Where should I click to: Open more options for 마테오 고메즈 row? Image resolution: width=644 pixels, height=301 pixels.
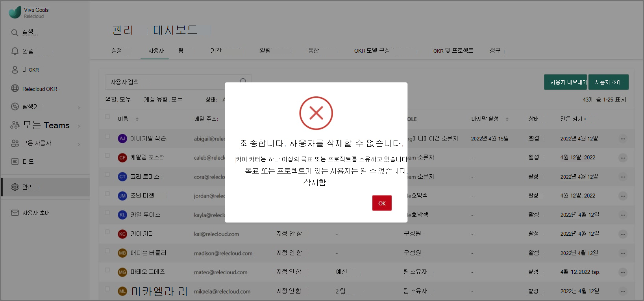[623, 272]
